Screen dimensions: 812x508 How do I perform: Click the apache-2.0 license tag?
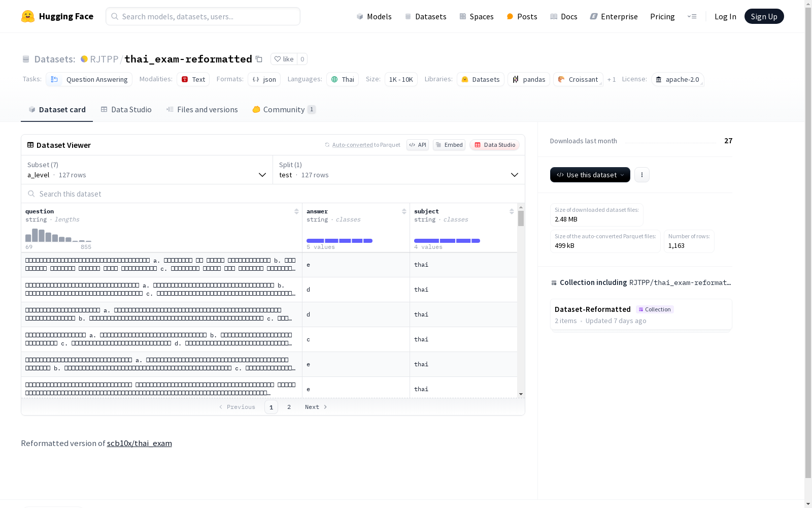click(678, 79)
